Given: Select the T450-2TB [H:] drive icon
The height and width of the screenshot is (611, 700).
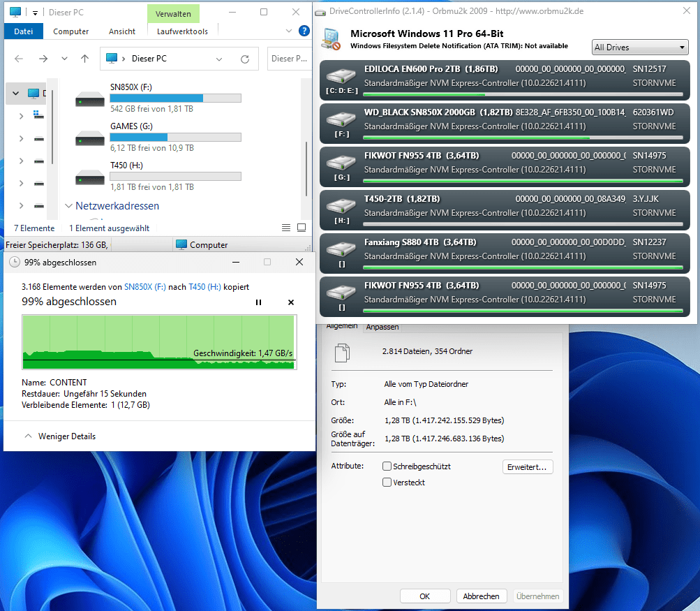Looking at the screenshot, I should pyautogui.click(x=341, y=206).
